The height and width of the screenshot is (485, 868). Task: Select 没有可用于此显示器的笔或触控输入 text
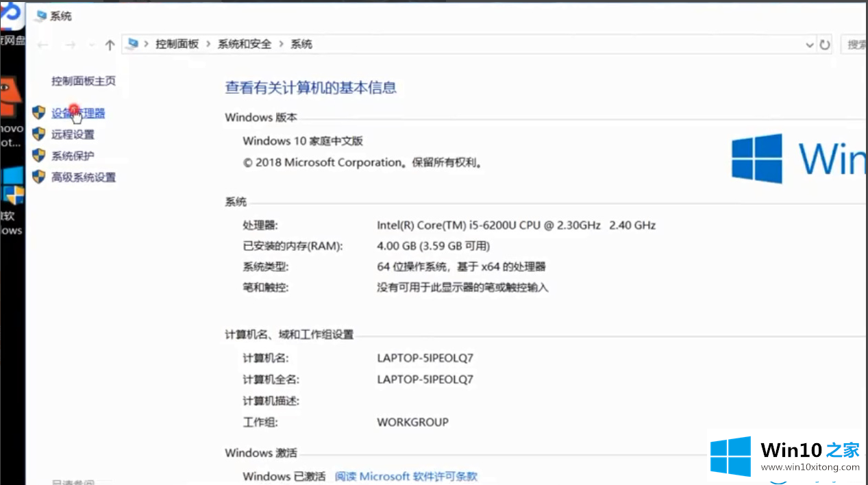[x=462, y=288]
